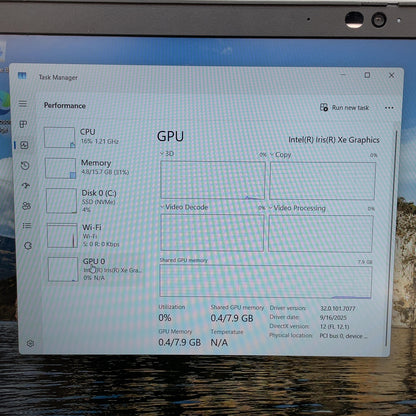Select the Memory performance entry

(x=95, y=168)
